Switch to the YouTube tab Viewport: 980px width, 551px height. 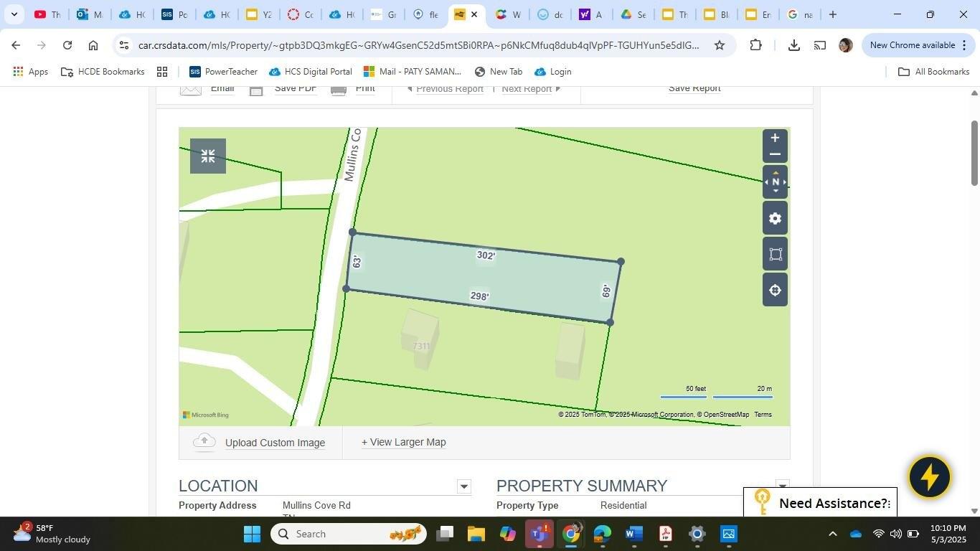coord(47,14)
